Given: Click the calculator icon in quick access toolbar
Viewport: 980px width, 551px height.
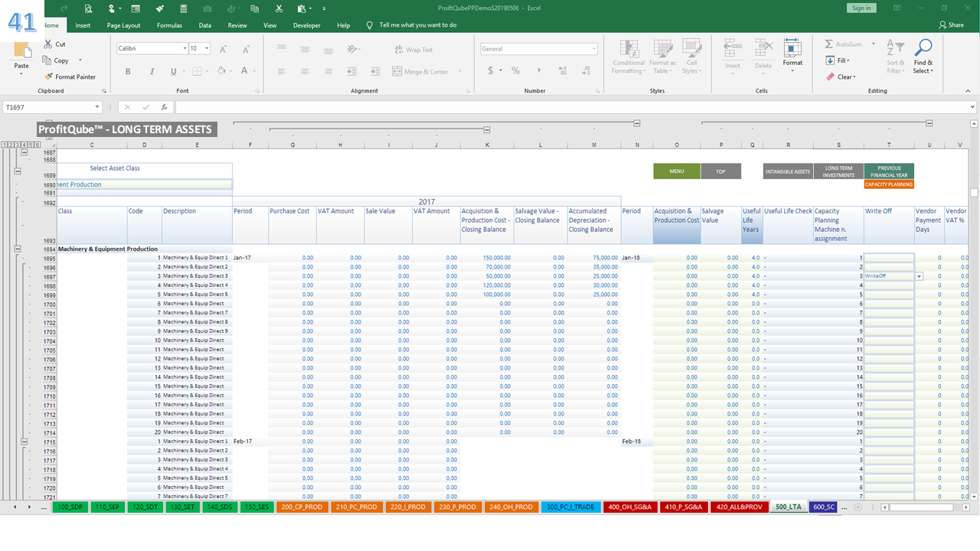Looking at the screenshot, I should click(183, 8).
